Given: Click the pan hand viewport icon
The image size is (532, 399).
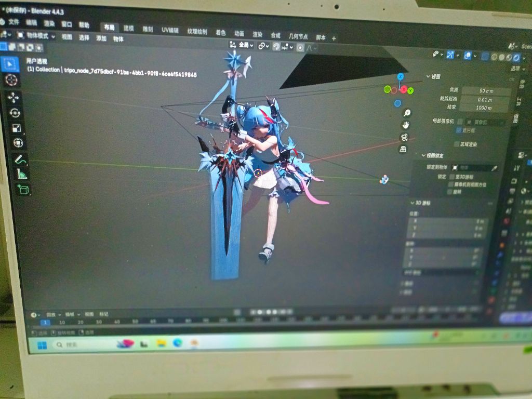Looking at the screenshot, I should 405,126.
